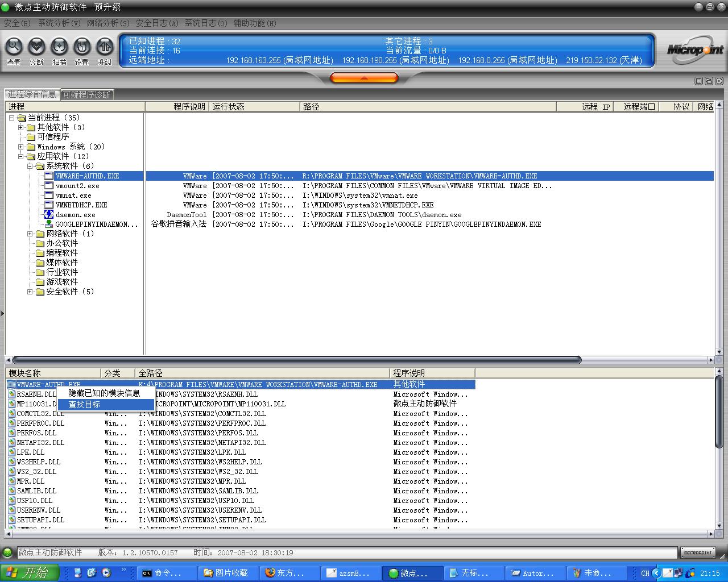Viewport: 728px width, 582px height.
Task: Select the 进程综合信息 tab
Action: pos(32,94)
